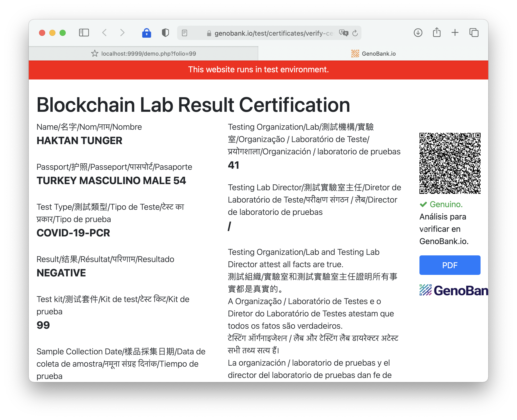The height and width of the screenshot is (420, 517).
Task: Show downloads with the download icon
Action: (x=418, y=33)
